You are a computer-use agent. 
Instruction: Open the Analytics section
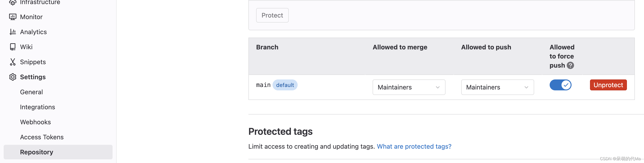(x=33, y=32)
